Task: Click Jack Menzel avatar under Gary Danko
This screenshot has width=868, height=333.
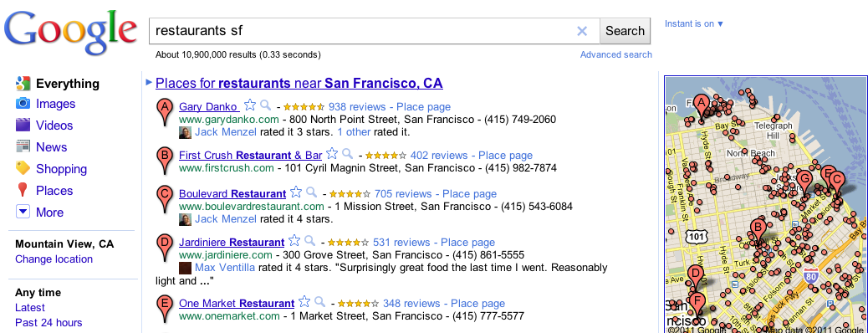Action: point(186,132)
